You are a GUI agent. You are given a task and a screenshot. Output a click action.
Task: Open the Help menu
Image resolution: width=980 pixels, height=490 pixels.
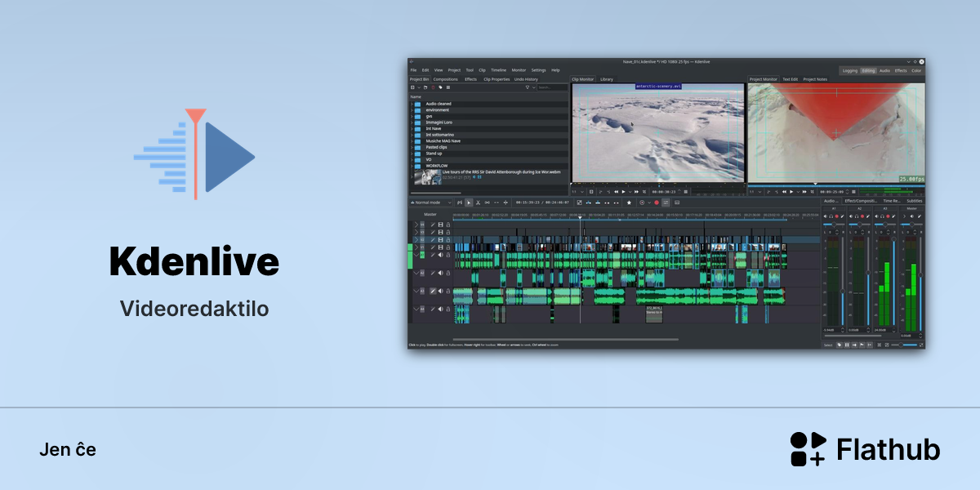(x=555, y=70)
